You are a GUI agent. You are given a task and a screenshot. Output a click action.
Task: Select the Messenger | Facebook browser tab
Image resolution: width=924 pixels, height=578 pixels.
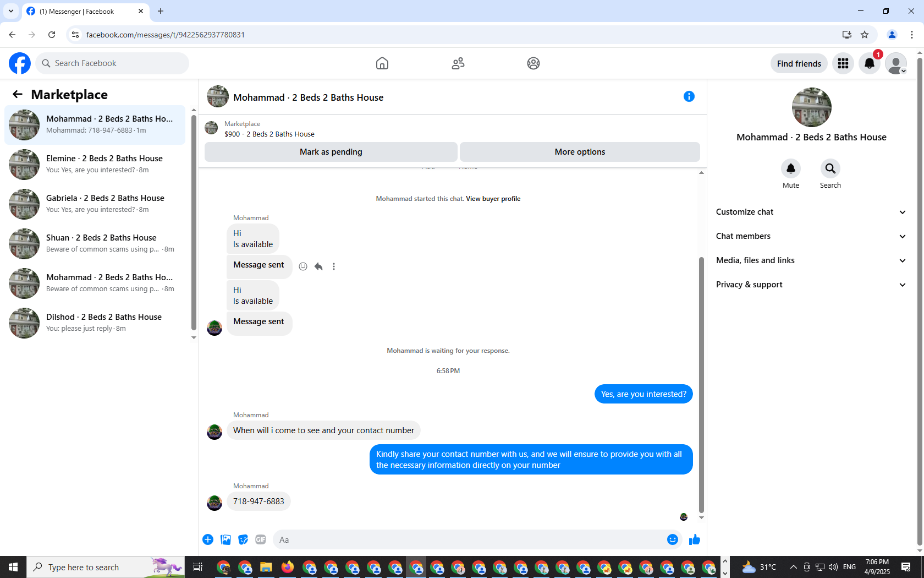tap(85, 11)
